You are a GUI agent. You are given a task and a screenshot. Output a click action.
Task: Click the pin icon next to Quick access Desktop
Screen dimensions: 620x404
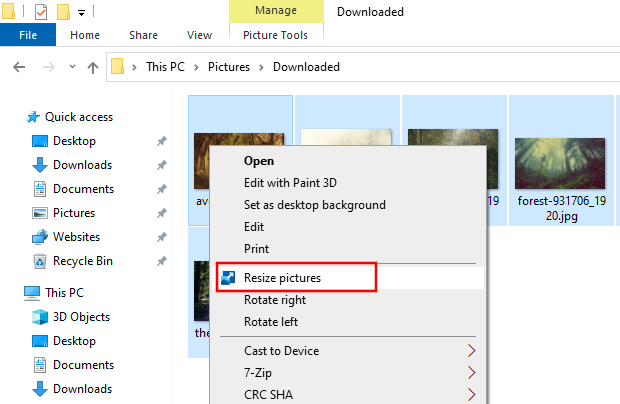(x=161, y=141)
